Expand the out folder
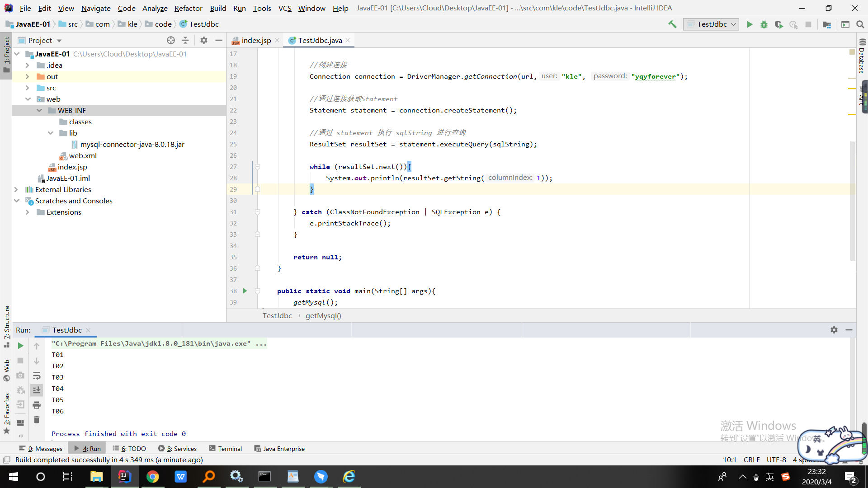 (27, 76)
